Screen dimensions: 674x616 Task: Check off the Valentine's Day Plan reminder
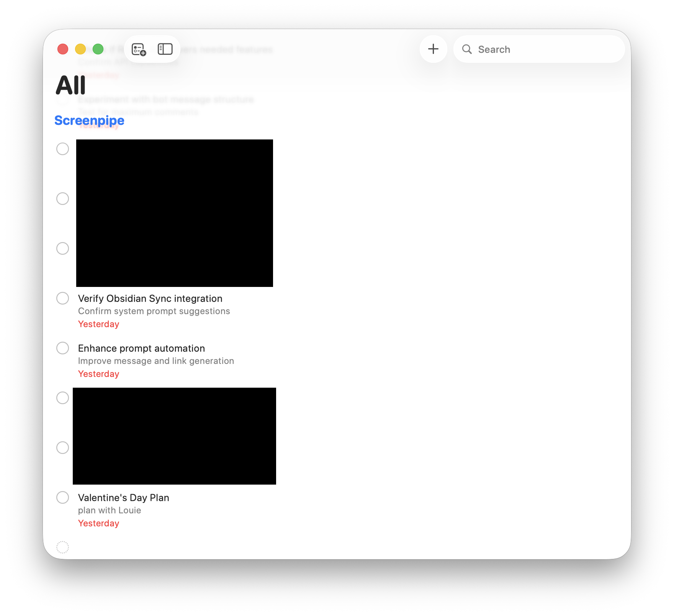[x=63, y=497]
